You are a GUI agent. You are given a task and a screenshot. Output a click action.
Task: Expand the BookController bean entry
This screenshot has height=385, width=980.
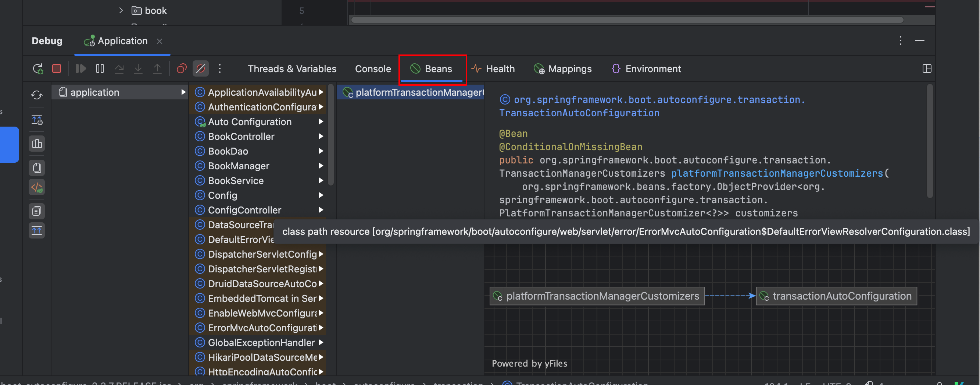[x=321, y=136]
